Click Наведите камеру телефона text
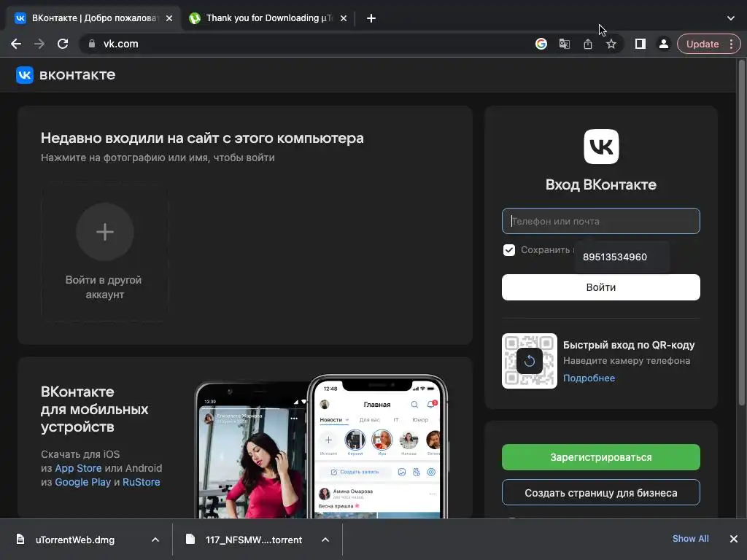Screen dimensions: 747x560 [627, 360]
